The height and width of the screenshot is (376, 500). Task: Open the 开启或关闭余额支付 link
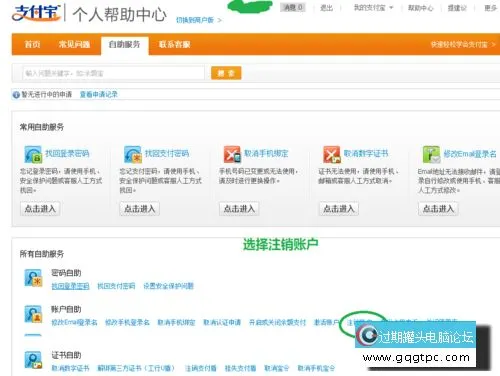tap(277, 322)
